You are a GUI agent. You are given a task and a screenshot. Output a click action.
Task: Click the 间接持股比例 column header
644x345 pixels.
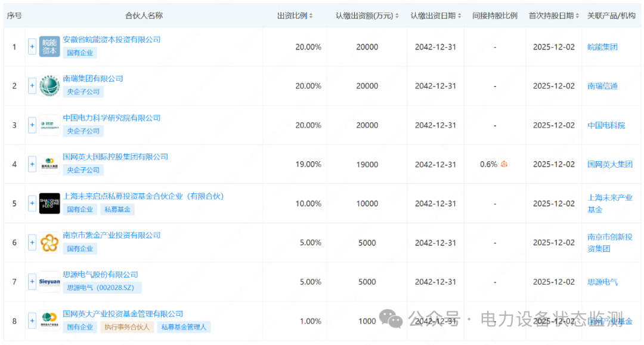click(495, 16)
